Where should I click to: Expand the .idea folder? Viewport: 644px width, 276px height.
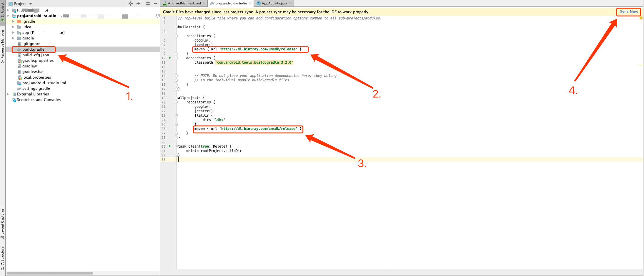[13, 27]
